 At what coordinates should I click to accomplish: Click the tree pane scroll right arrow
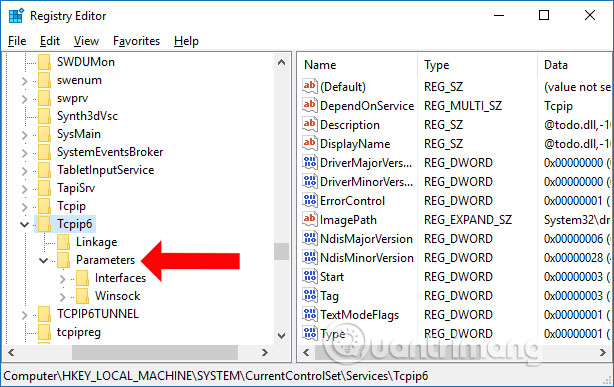click(x=265, y=353)
